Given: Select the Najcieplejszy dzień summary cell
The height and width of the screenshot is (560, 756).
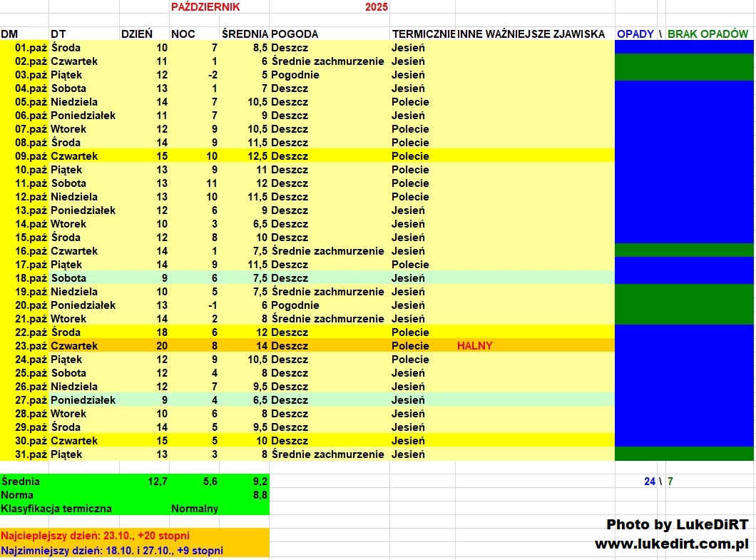Looking at the screenshot, I should point(96,536).
